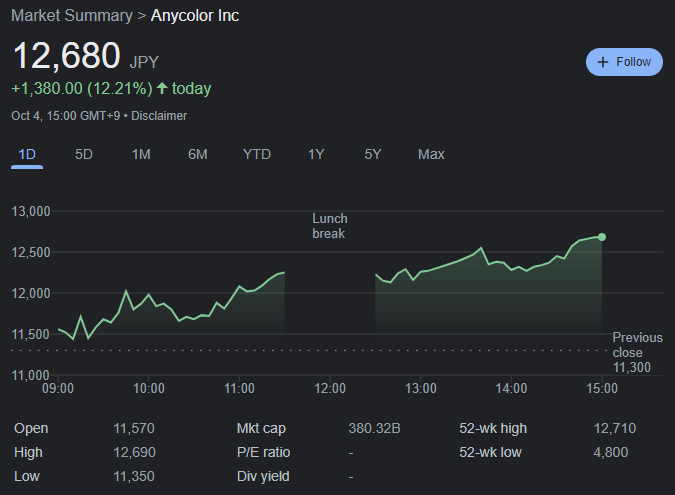Click the Lunch break label on chart
This screenshot has height=495, width=675.
point(330,226)
